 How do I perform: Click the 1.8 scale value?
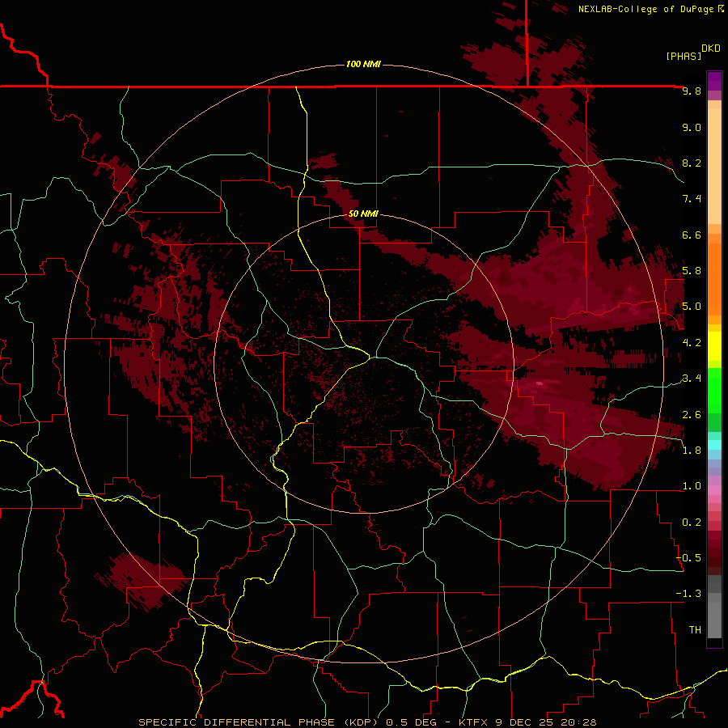tap(692, 451)
